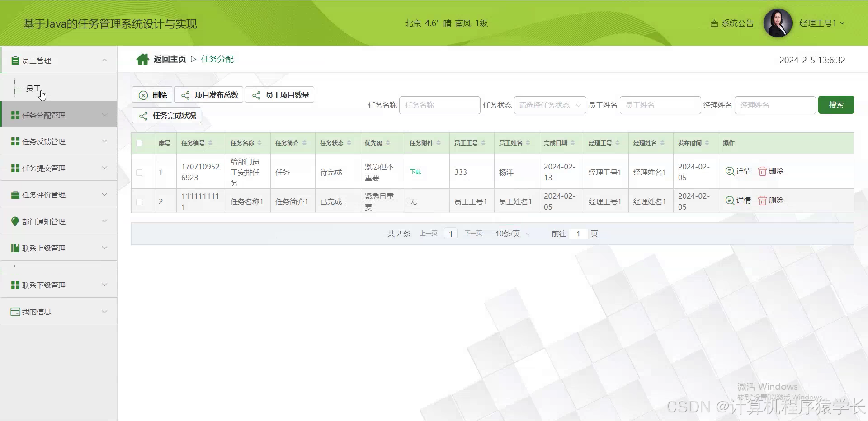The width and height of the screenshot is (868, 421).
Task: Click the 任务评价管理 briefcase icon
Action: (15, 195)
